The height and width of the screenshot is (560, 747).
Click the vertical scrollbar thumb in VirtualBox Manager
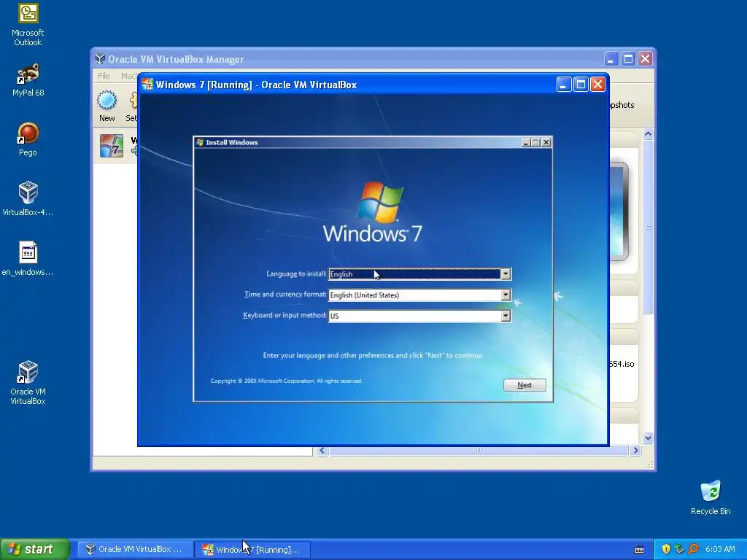(x=648, y=227)
